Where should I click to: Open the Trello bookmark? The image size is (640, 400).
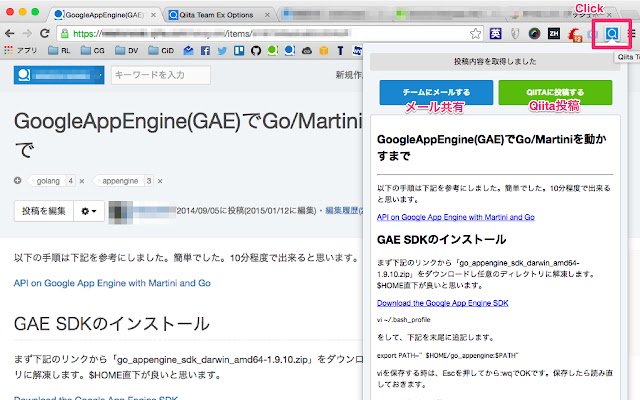(x=239, y=51)
